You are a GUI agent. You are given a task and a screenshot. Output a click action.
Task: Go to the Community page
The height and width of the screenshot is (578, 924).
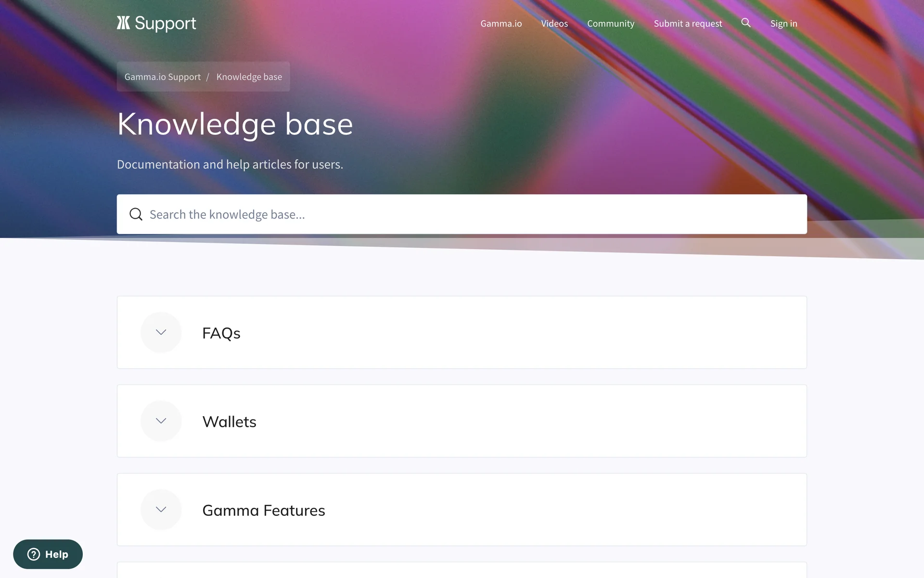tap(611, 24)
